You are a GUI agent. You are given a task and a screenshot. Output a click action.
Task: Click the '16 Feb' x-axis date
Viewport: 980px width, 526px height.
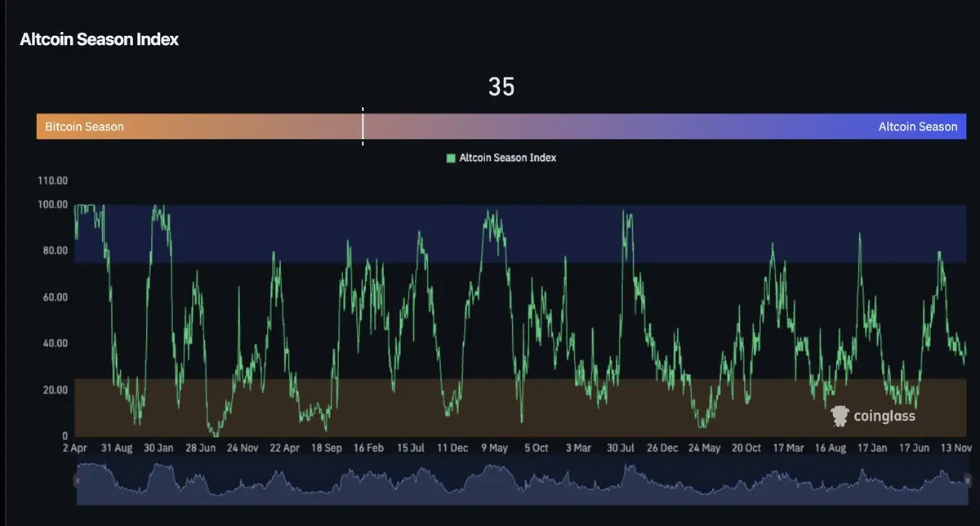[368, 448]
